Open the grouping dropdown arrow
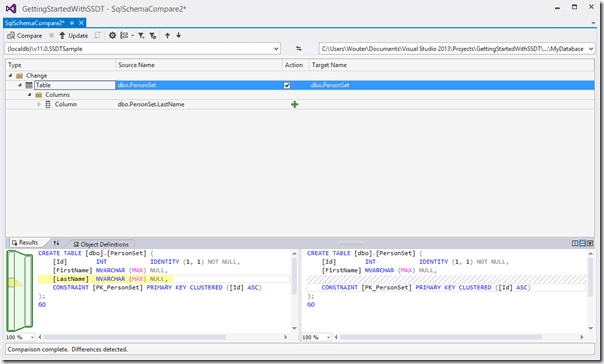Image resolution: width=604 pixels, height=364 pixels. [x=133, y=35]
